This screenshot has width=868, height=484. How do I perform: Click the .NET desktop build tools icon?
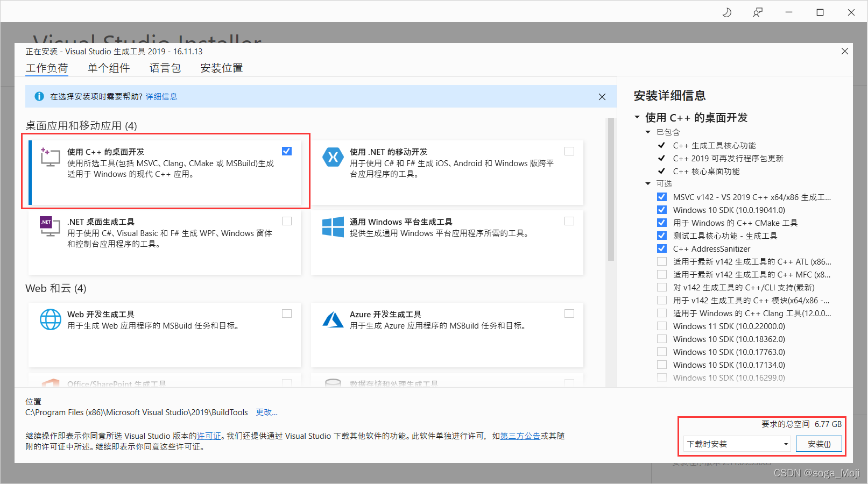50,226
